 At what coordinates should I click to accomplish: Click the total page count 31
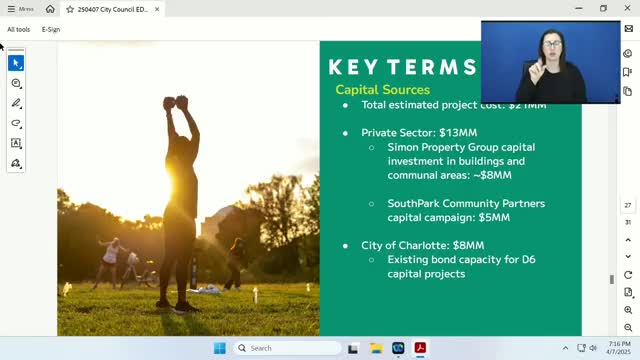(x=628, y=222)
